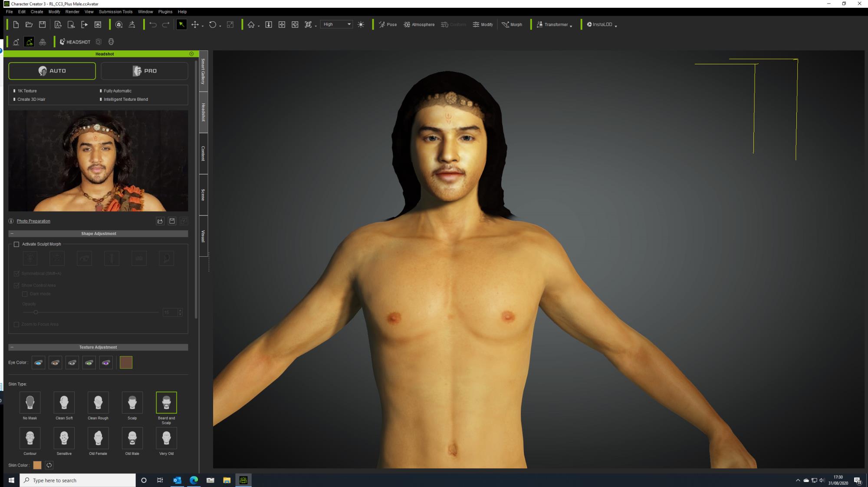Open the Photo Preparation link
Screen dimensions: 868x487
(x=33, y=221)
